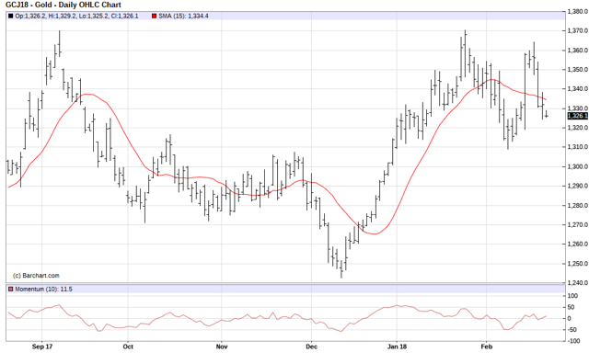Click the 'Op:1,326.2' open value text
The height and width of the screenshot is (364, 589).
tap(30, 17)
